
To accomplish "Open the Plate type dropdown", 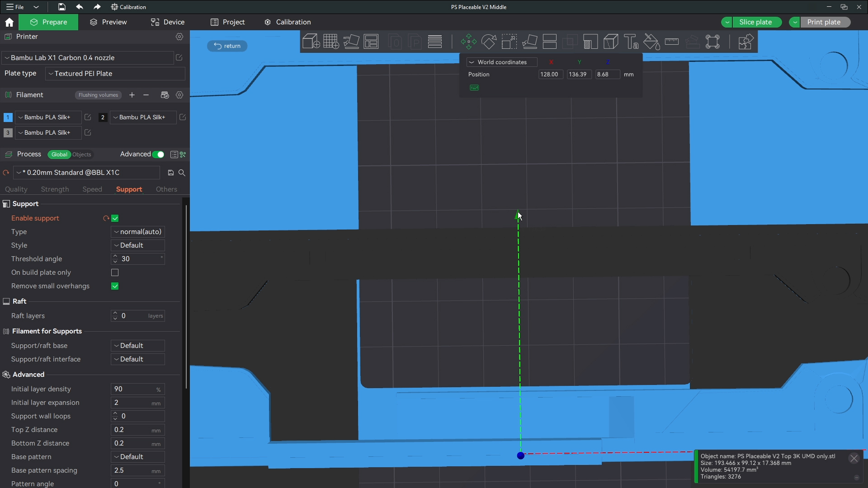I will point(115,74).
